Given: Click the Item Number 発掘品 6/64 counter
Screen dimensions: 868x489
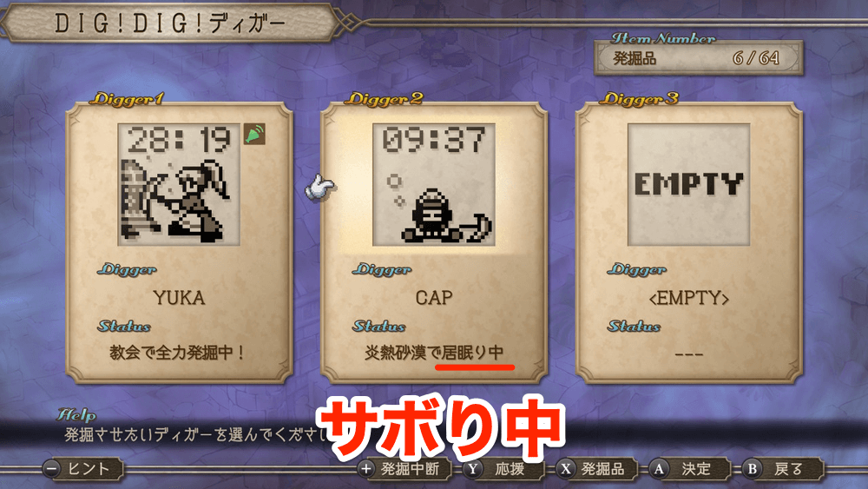Looking at the screenshot, I should 698,57.
